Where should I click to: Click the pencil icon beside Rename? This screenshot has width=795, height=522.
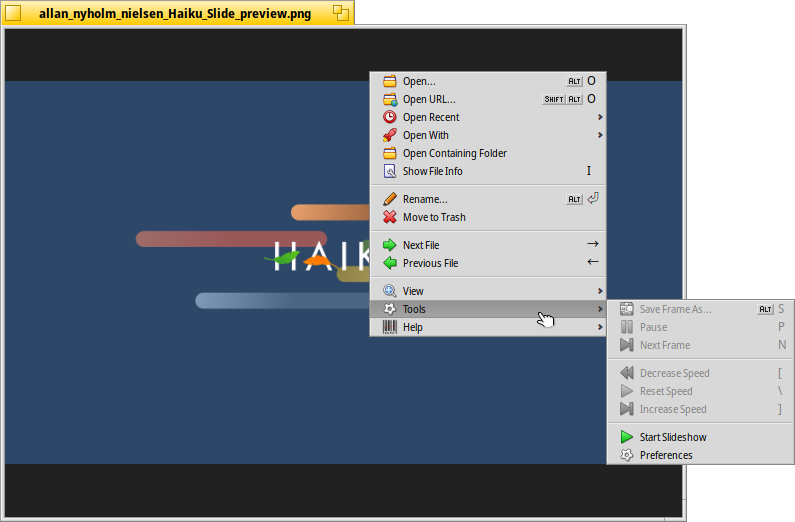(389, 199)
